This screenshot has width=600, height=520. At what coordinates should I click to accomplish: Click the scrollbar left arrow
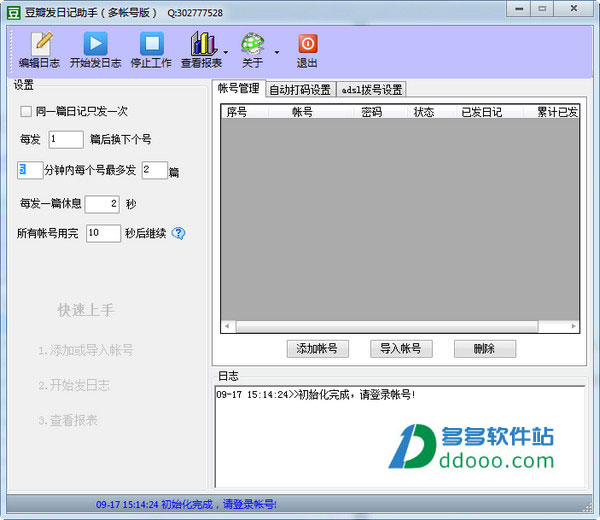[x=227, y=326]
